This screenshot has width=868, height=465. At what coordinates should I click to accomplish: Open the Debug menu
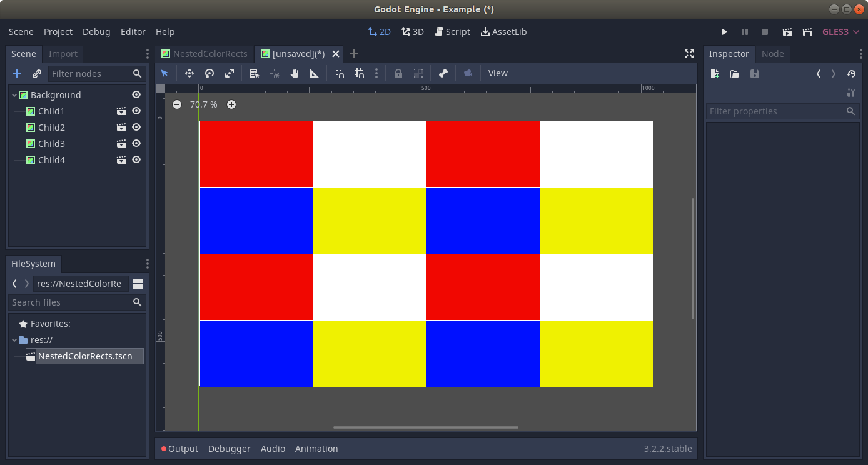(96, 32)
